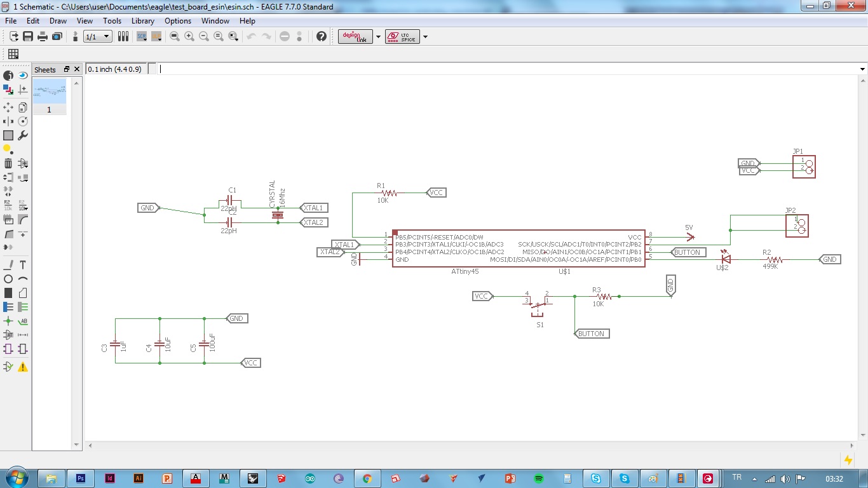
Task: Open the command line history dropdown
Action: point(862,69)
